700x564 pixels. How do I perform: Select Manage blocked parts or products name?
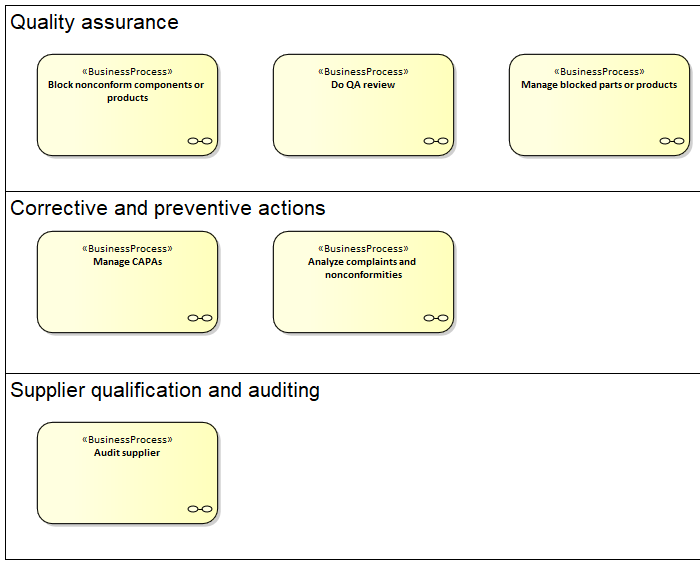click(599, 85)
